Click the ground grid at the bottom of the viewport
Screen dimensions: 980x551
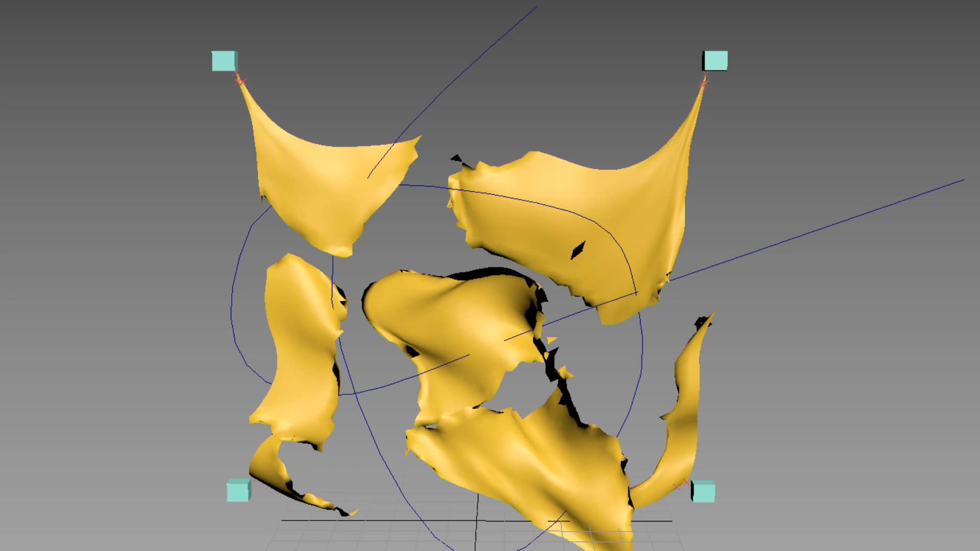(357, 536)
